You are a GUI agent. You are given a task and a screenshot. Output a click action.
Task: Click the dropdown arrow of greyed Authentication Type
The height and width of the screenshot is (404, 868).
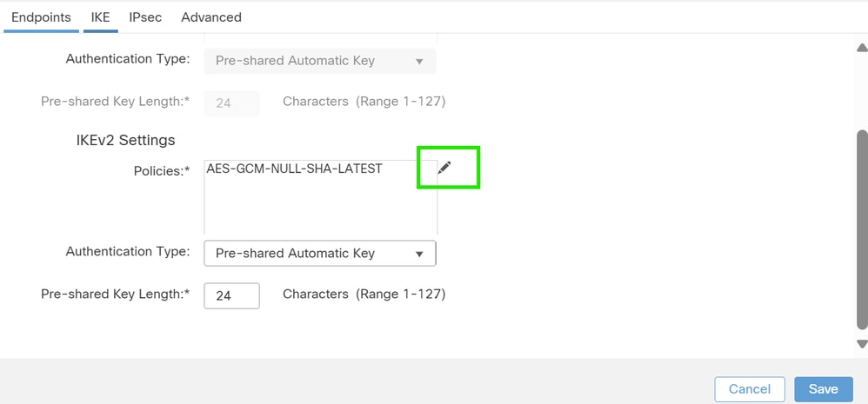pyautogui.click(x=419, y=62)
